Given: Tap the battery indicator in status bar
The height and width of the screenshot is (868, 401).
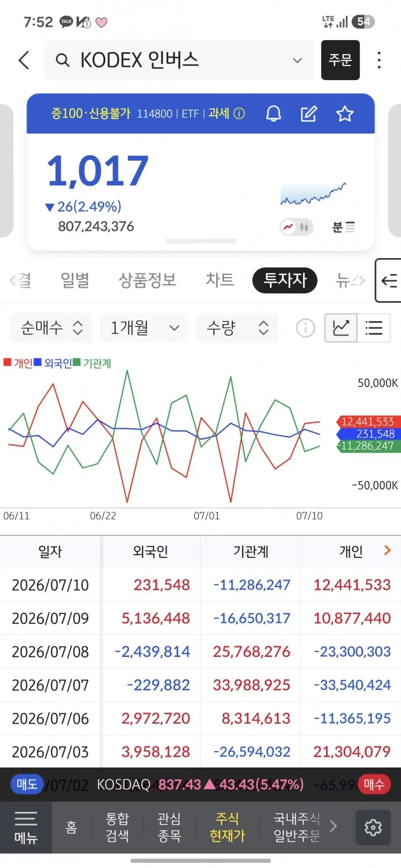Looking at the screenshot, I should coord(363,22).
